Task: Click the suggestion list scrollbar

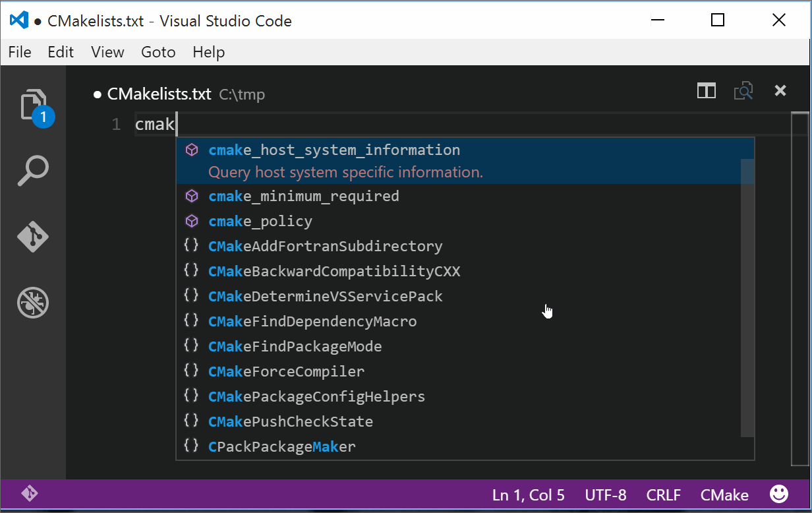Action: (x=747, y=298)
